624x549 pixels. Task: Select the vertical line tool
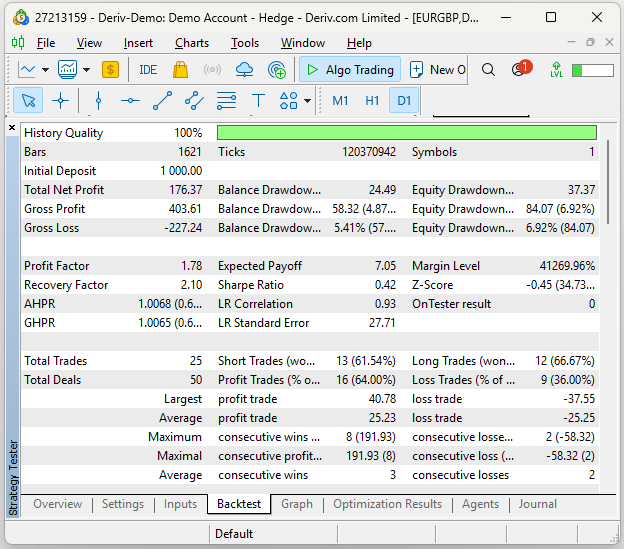click(x=98, y=101)
